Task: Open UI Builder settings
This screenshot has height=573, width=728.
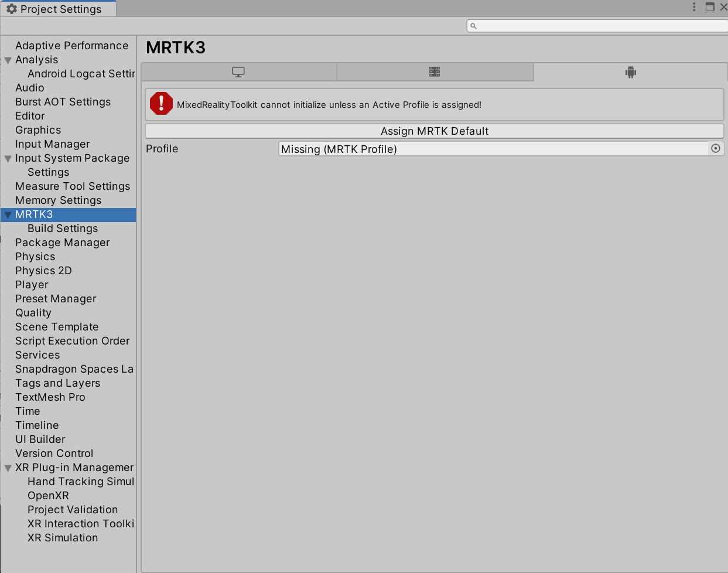Action: [40, 439]
